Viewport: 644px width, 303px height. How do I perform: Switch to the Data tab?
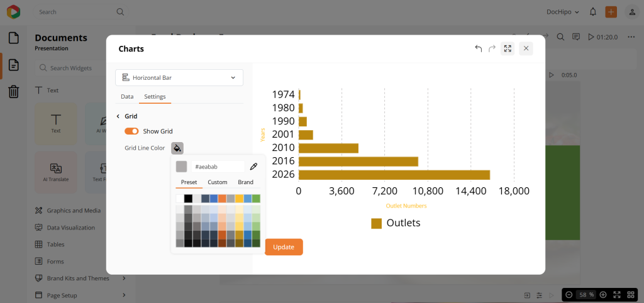pos(127,97)
